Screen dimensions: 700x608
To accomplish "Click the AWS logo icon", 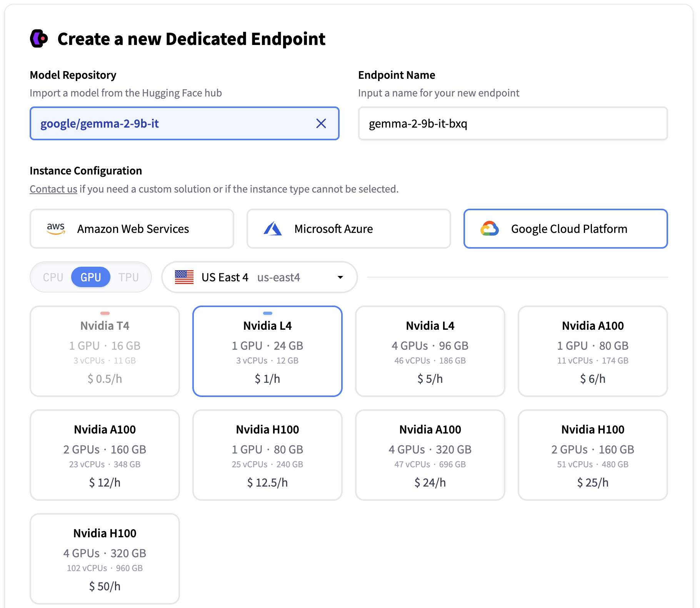I will [x=56, y=229].
